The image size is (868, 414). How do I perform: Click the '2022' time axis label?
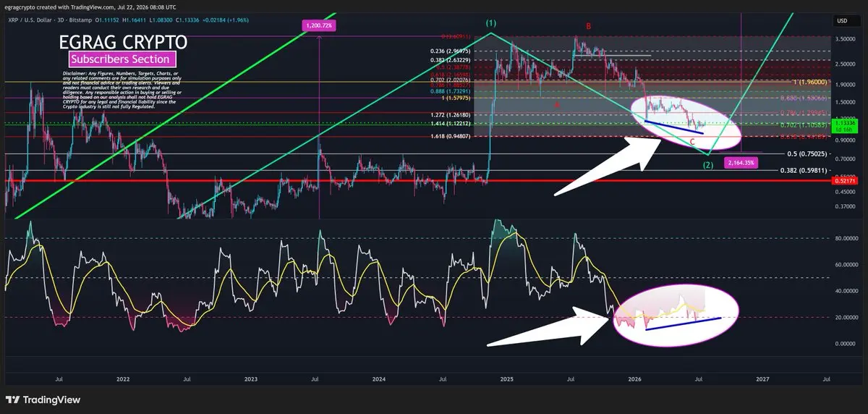pyautogui.click(x=123, y=379)
